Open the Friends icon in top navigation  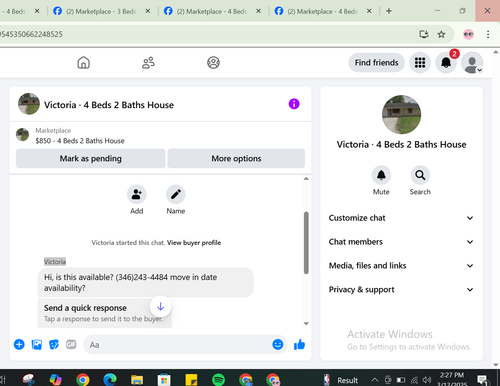(x=148, y=62)
